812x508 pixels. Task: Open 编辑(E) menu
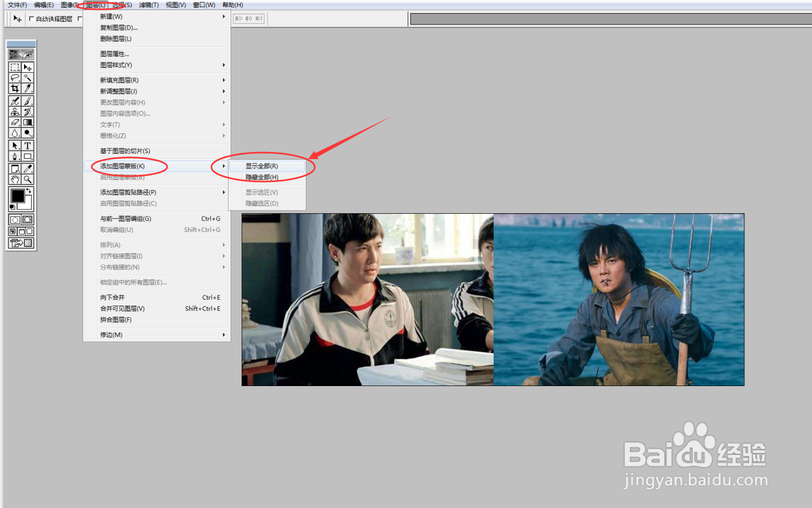[x=44, y=5]
